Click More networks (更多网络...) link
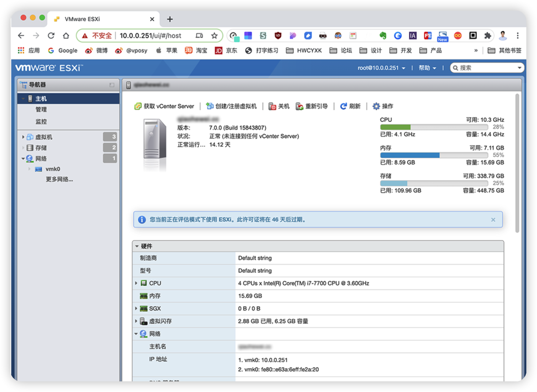This screenshot has height=392, width=537. [59, 179]
